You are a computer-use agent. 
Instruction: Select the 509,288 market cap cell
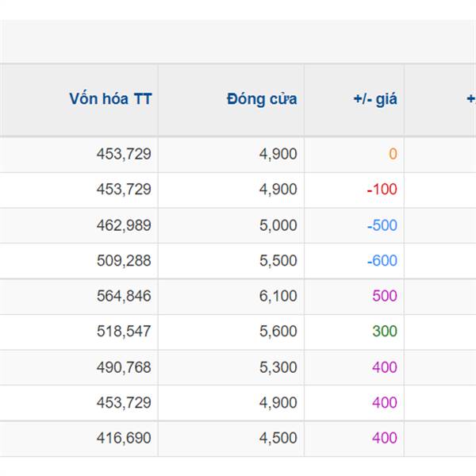124,260
